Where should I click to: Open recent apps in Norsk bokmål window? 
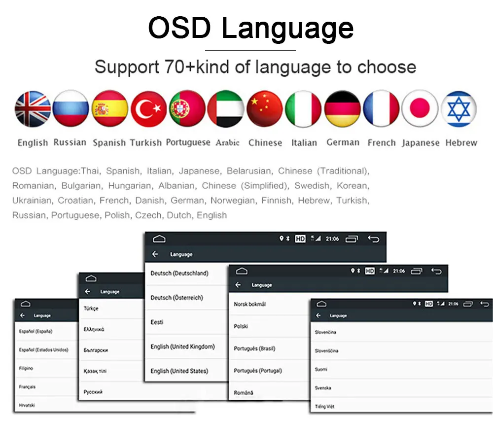click(x=417, y=271)
